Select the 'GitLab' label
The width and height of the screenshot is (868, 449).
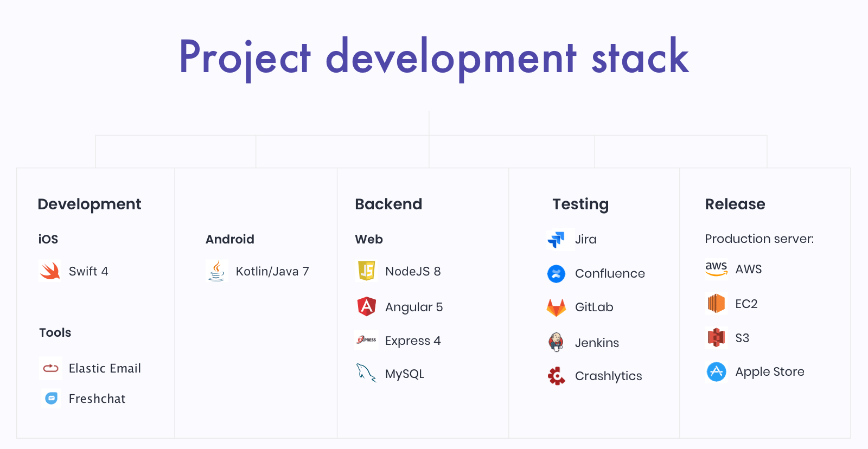coord(594,307)
